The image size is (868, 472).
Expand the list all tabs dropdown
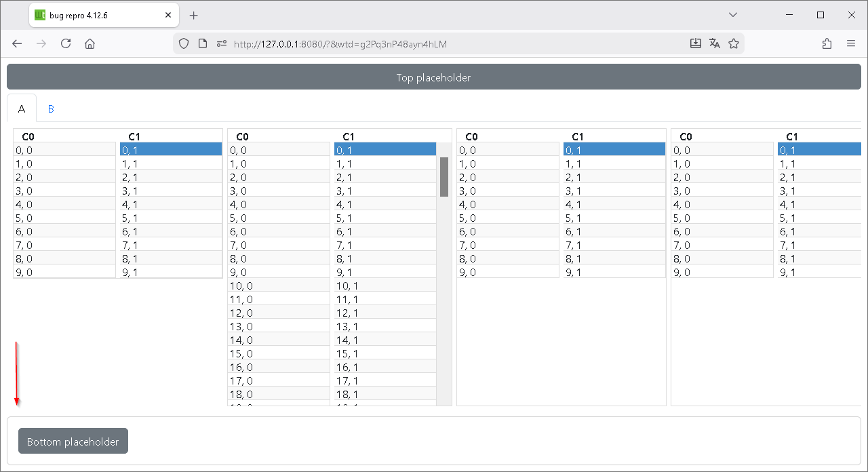(x=732, y=15)
